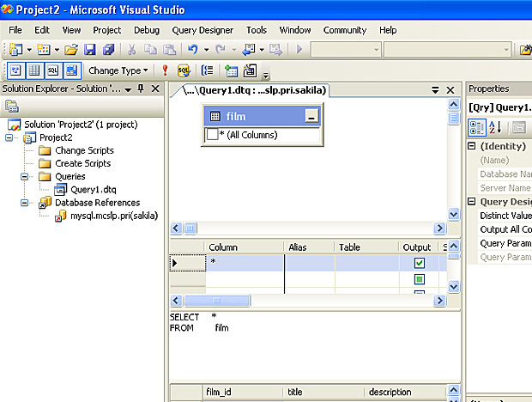The height and width of the screenshot is (402, 532).
Task: Click the Solution Explorer Properties icon
Action: [x=12, y=107]
